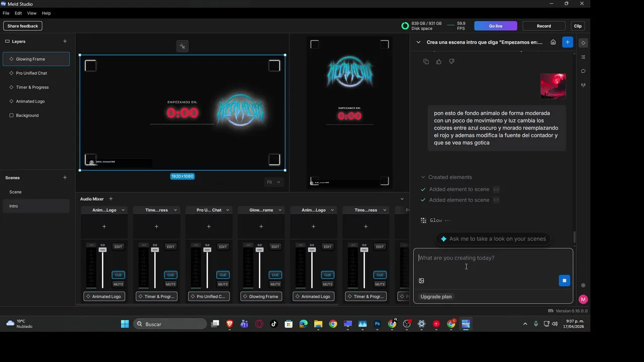Click the Go live button
The height and width of the screenshot is (362, 644).
pos(496,26)
